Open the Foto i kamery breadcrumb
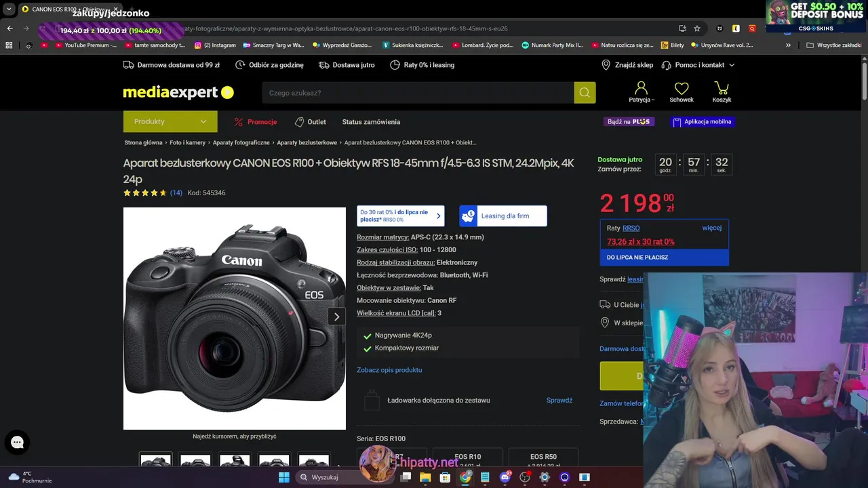Screen dimensions: 868x488 187,143
